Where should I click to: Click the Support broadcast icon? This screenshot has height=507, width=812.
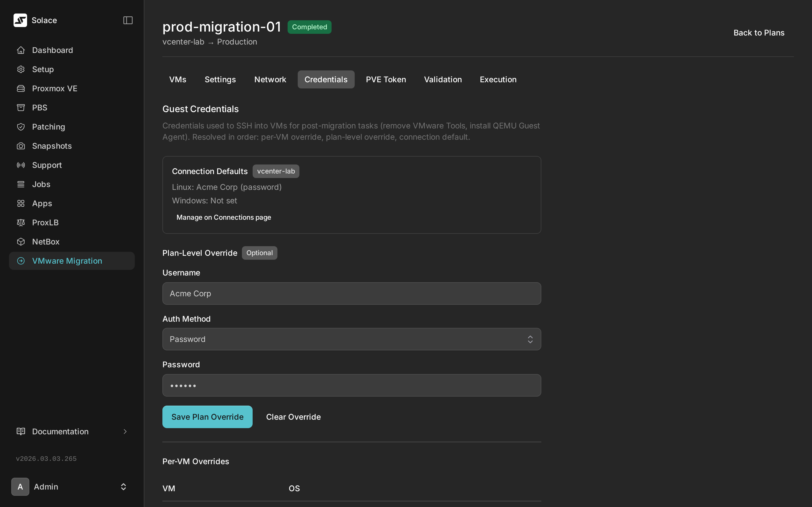pyautogui.click(x=21, y=165)
